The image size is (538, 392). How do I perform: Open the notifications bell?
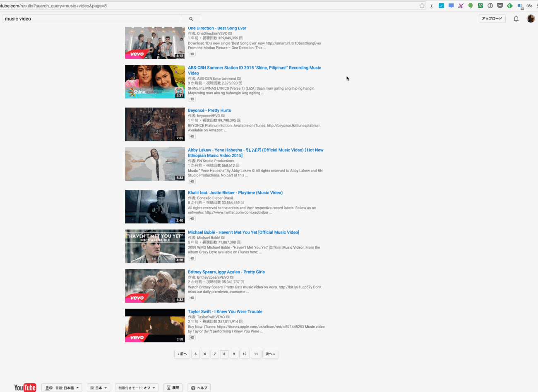coord(516,19)
